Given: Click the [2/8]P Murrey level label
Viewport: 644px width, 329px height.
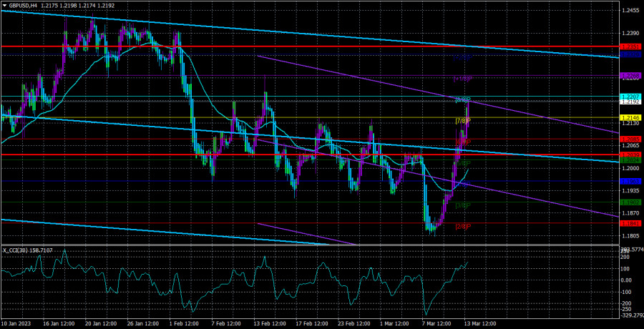Looking at the screenshot, I should 463,227.
